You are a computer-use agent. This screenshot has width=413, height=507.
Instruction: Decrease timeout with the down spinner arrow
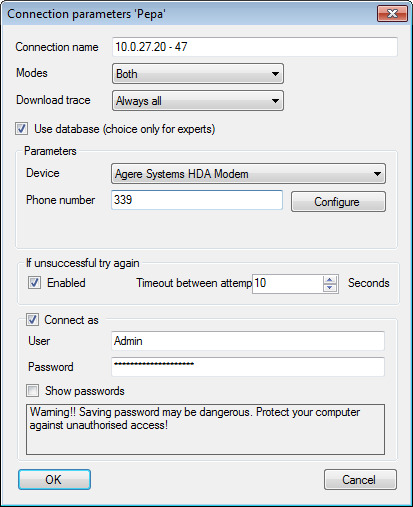(x=330, y=288)
